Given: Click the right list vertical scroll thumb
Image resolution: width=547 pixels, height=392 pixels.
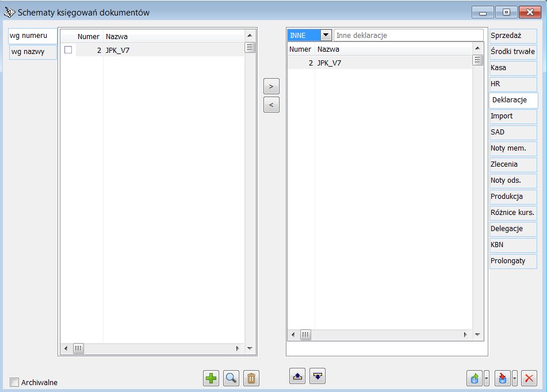Looking at the screenshot, I should tap(477, 60).
